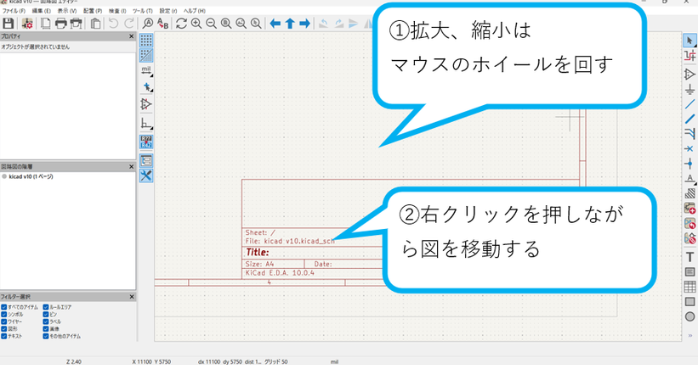This screenshot has height=365, width=698.
Task: Click the Print icon
Action: coord(61,23)
